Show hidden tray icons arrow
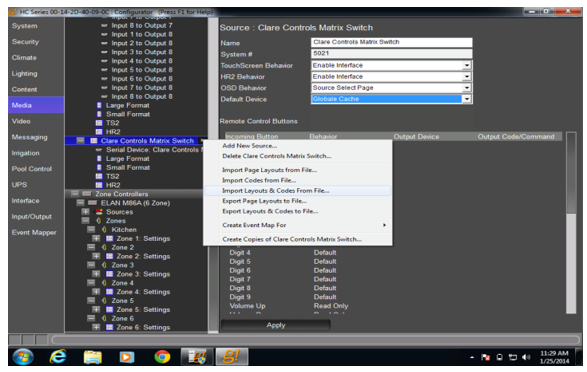 point(472,357)
